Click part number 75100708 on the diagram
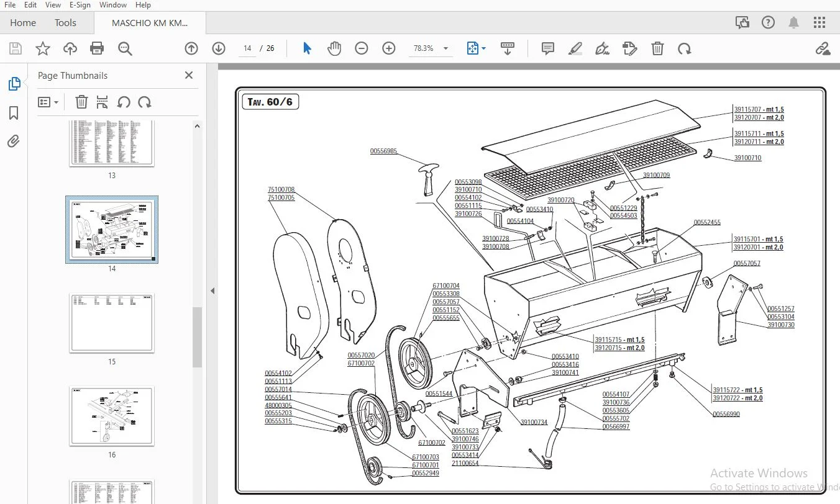 pyautogui.click(x=281, y=189)
